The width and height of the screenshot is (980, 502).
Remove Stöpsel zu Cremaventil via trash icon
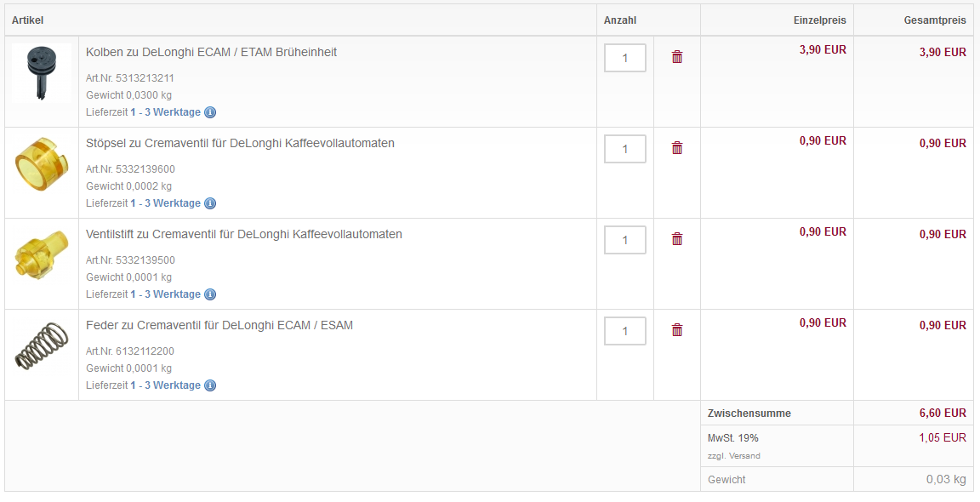[677, 148]
